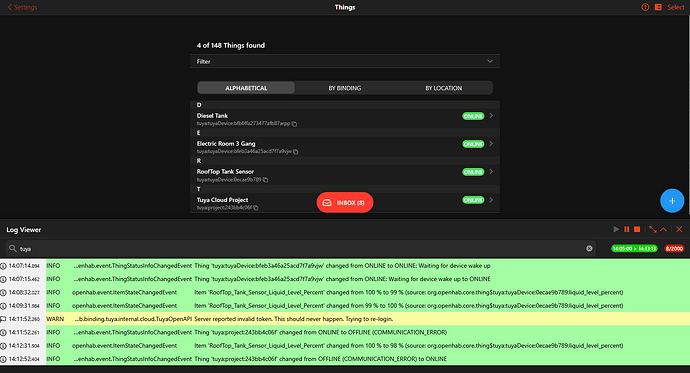The image size is (690, 373).
Task: Select log message changed from 100 % to 99 %
Action: pyautogui.click(x=409, y=292)
